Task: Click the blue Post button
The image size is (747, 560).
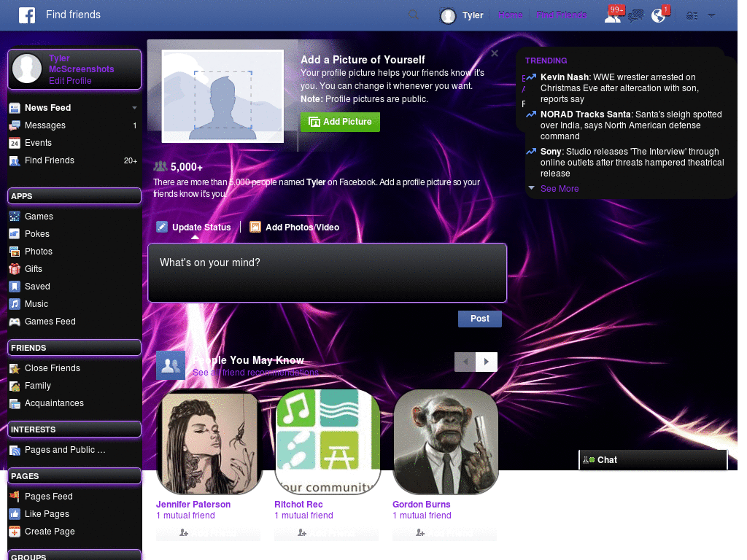Action: [480, 319]
